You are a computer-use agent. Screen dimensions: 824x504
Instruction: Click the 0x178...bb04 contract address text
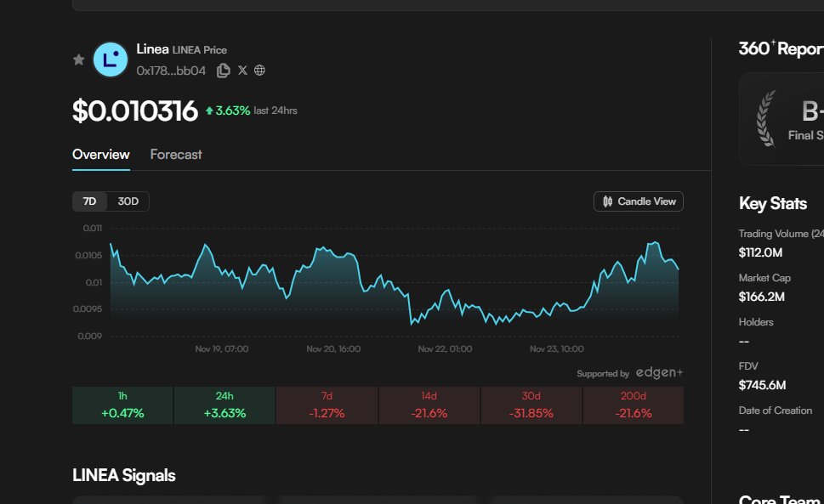pyautogui.click(x=171, y=71)
